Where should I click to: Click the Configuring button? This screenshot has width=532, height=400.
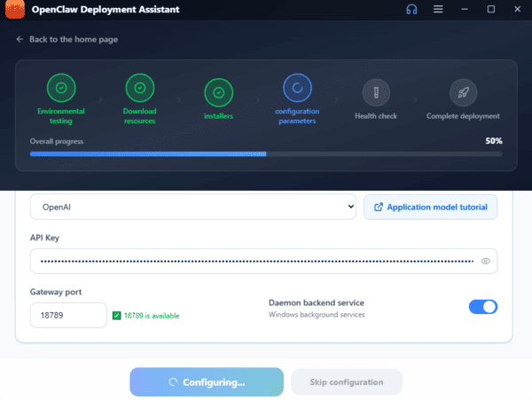207,382
